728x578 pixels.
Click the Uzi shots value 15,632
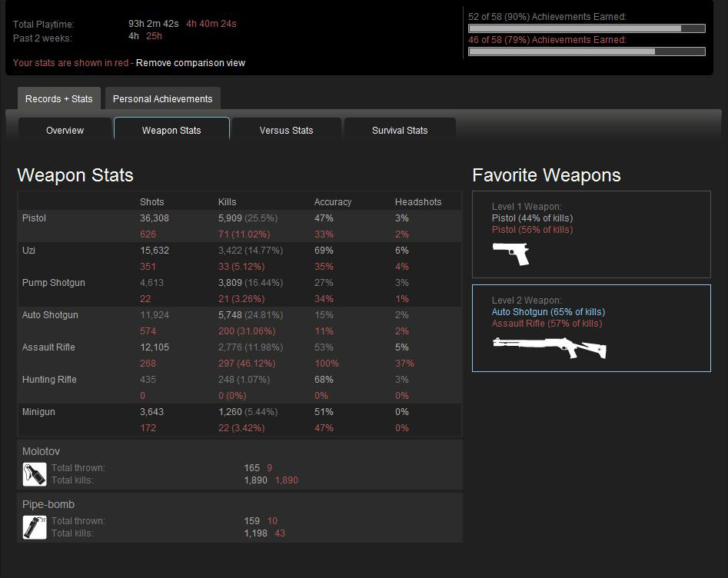click(x=155, y=251)
